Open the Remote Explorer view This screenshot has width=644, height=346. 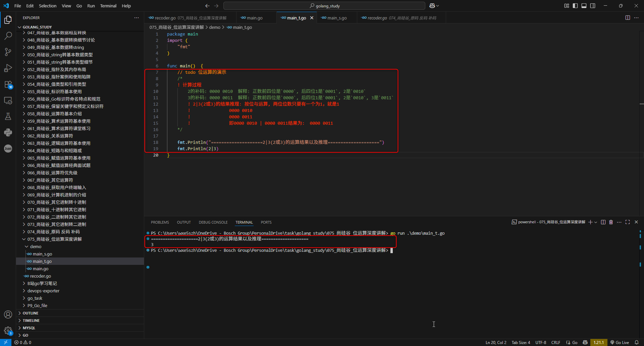[8, 100]
